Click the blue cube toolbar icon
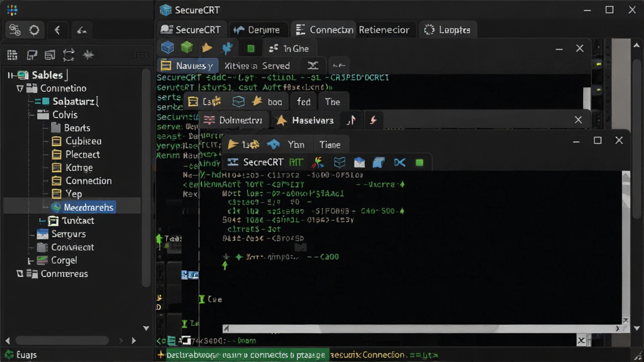Image resolution: width=644 pixels, height=362 pixels. (x=167, y=48)
